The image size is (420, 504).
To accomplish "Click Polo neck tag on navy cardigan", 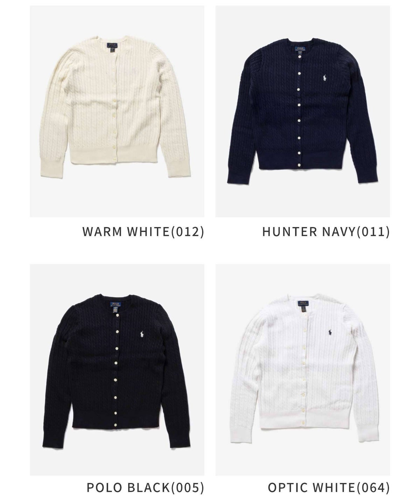I will (x=300, y=49).
